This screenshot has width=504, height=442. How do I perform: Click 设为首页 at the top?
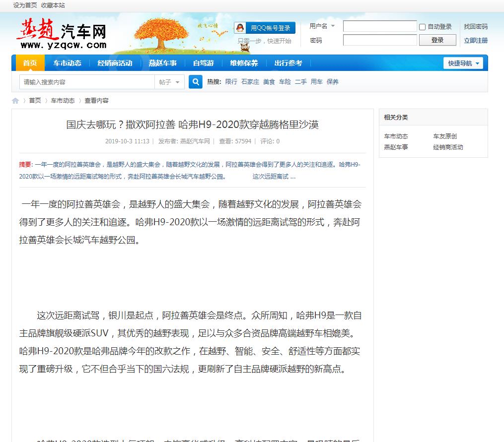click(x=25, y=5)
